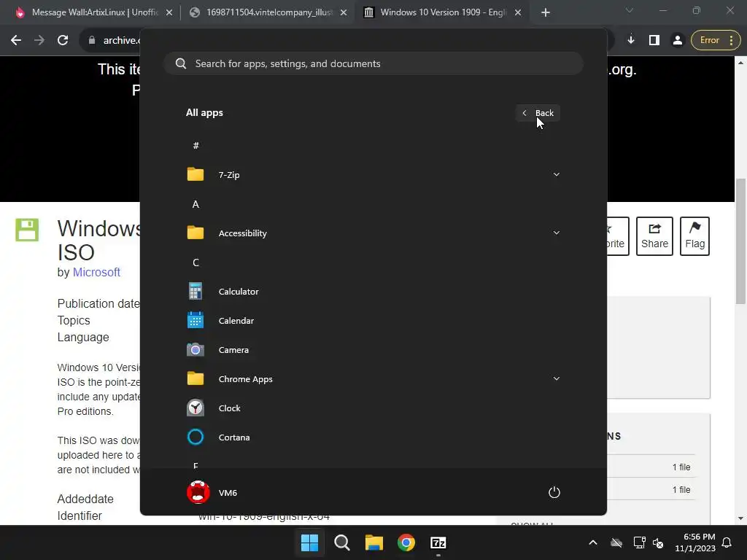This screenshot has height=560, width=747.
Task: Open a new Chrome tab
Action: pyautogui.click(x=546, y=13)
